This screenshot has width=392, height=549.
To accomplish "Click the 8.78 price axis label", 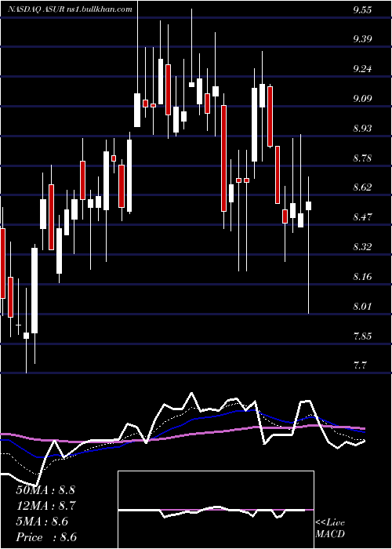I will pyautogui.click(x=362, y=158).
